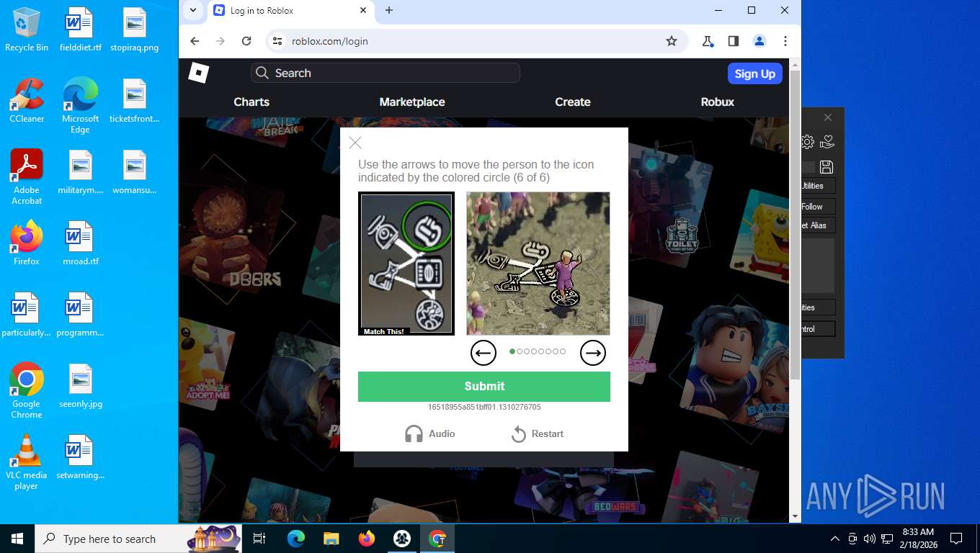Open a new Chrome tab
Viewport: 980px width, 553px height.
389,10
